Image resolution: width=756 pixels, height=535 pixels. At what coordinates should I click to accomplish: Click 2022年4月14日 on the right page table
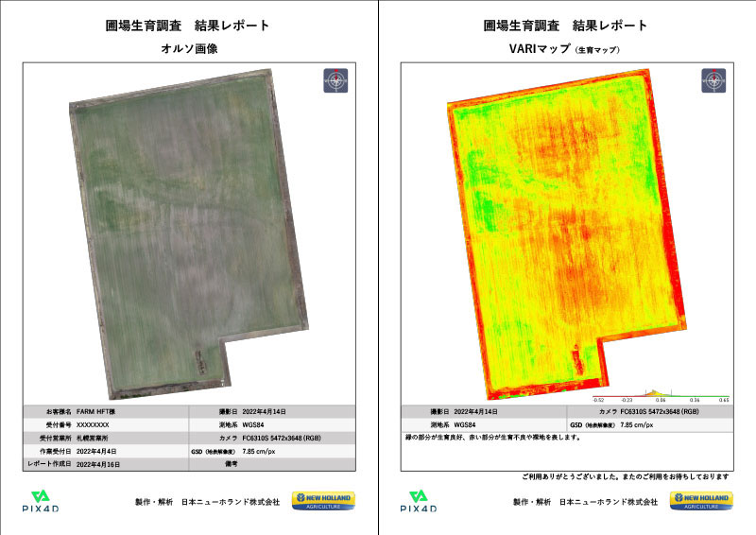coord(476,412)
